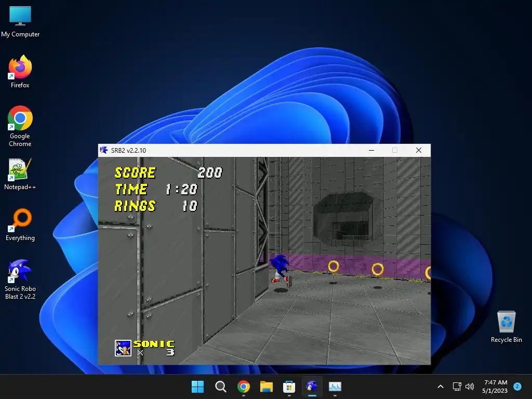Click the SRB2 v2.2.10 title text
Screen dimensions: 532x399
(x=129, y=150)
